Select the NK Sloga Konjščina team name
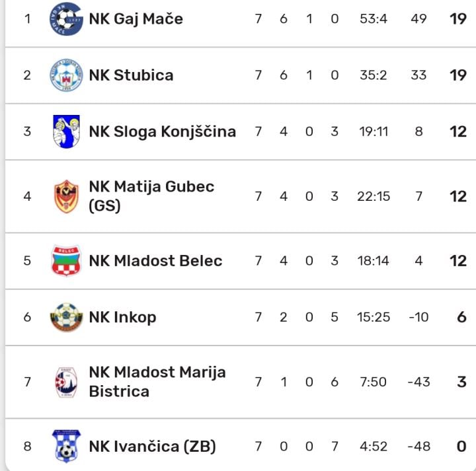 click(x=162, y=131)
